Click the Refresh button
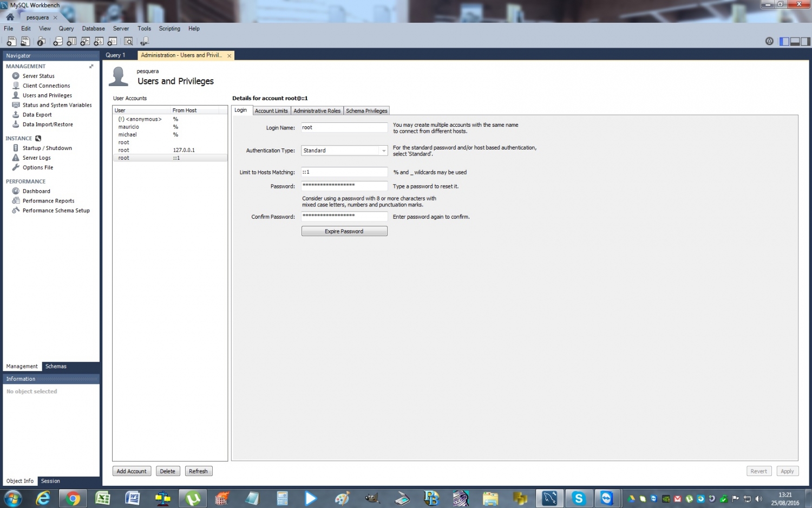The image size is (812, 508). [x=198, y=471]
